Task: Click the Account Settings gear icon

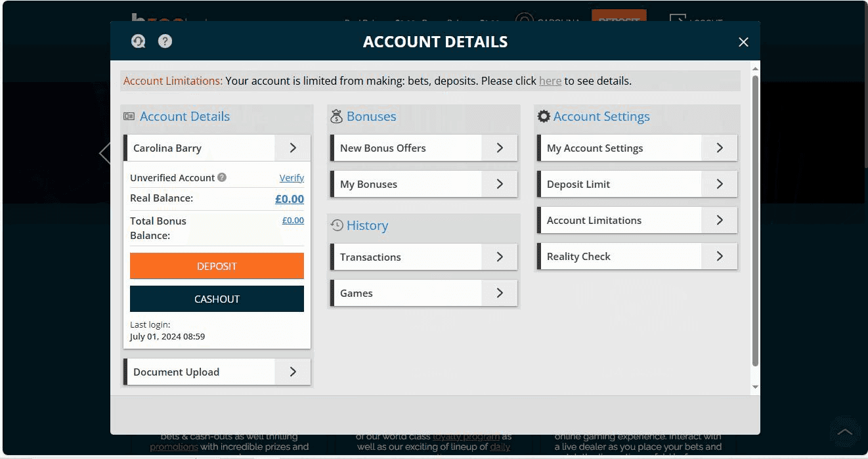Action: 543,116
